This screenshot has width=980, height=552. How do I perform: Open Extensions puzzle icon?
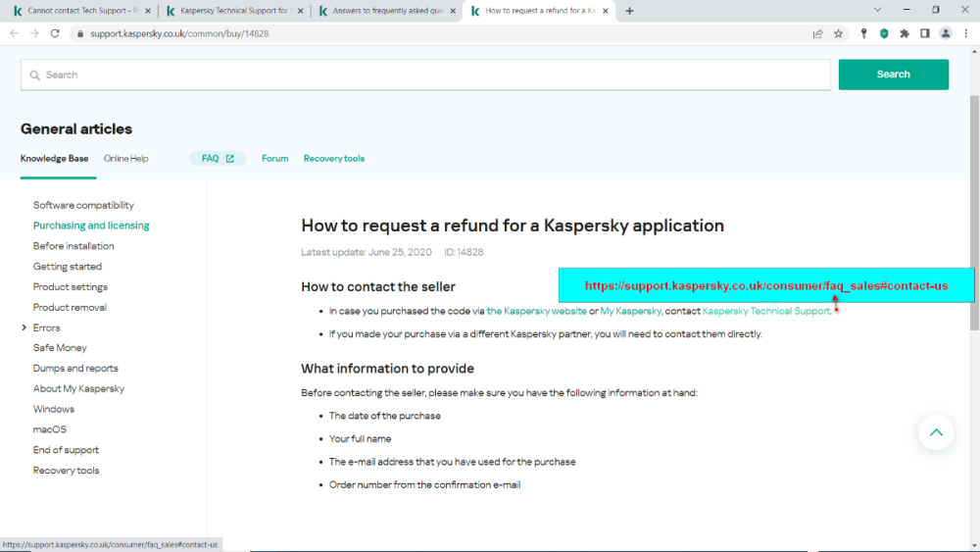(905, 33)
